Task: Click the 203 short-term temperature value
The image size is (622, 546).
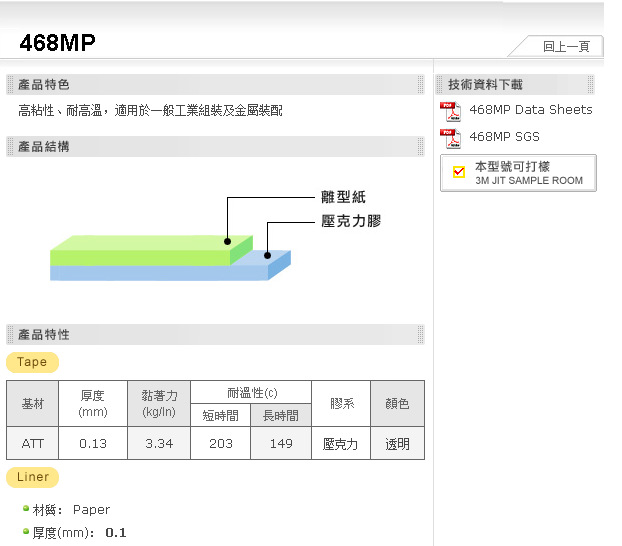Action: coord(221,443)
